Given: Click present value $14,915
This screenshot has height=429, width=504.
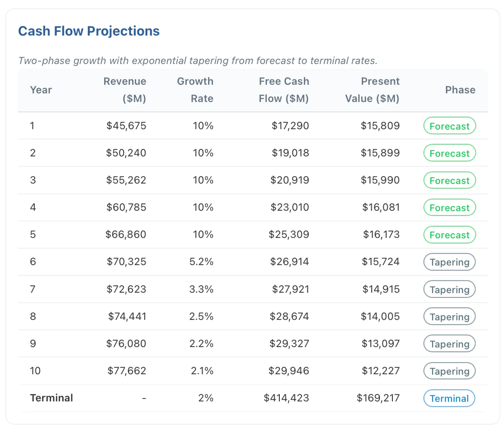Looking at the screenshot, I should pos(381,289).
